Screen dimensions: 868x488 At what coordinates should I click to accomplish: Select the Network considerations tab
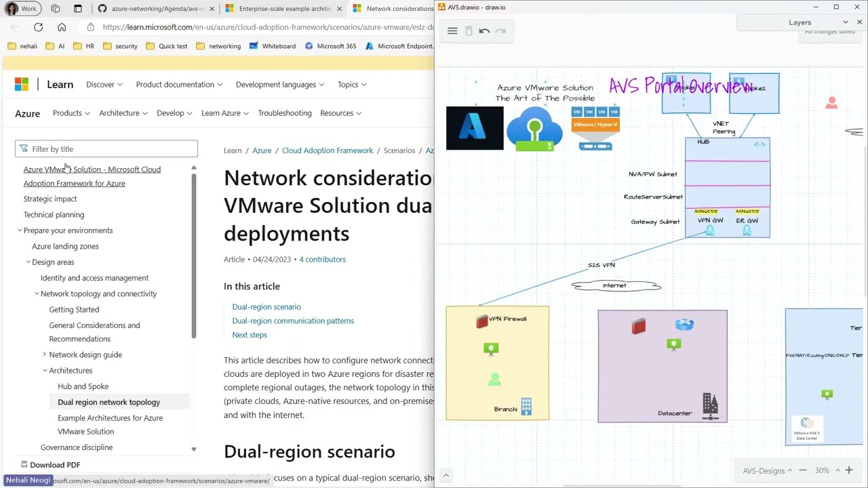coord(391,9)
